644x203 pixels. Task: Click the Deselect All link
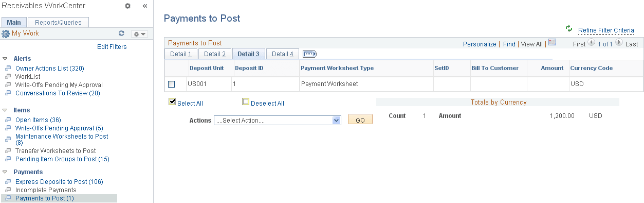point(267,104)
